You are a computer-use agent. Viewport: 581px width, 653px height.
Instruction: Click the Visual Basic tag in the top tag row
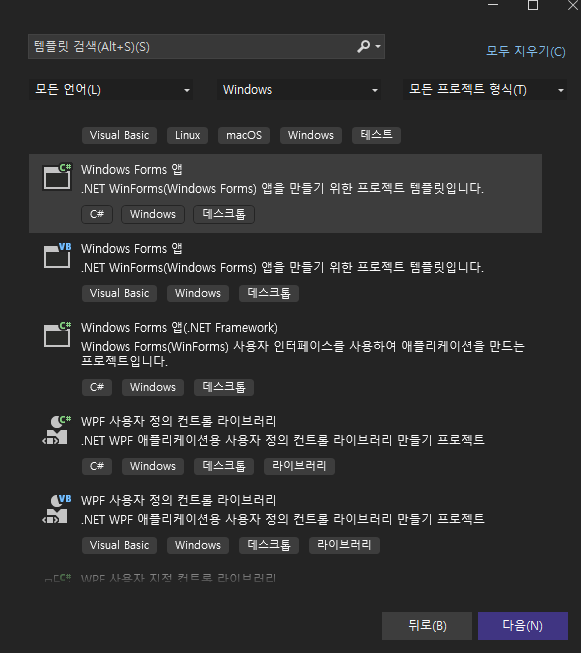click(120, 135)
